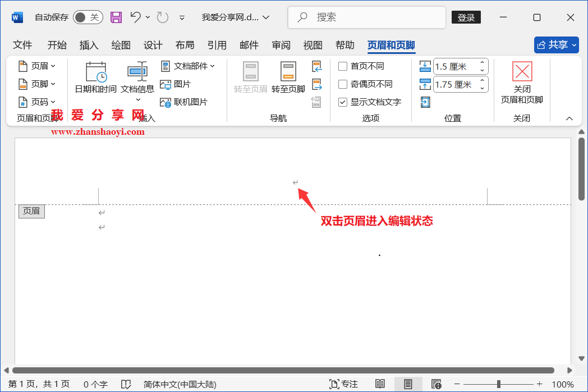The width and height of the screenshot is (588, 392).
Task: Switch to the 设计 tab
Action: pyautogui.click(x=153, y=45)
